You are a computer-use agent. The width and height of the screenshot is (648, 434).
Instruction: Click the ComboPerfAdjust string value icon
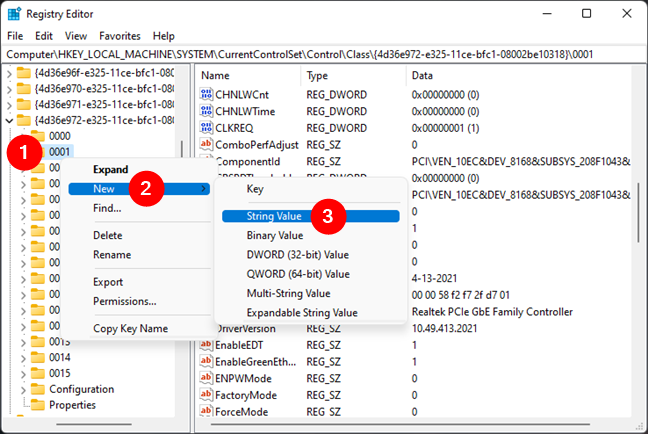[206, 144]
